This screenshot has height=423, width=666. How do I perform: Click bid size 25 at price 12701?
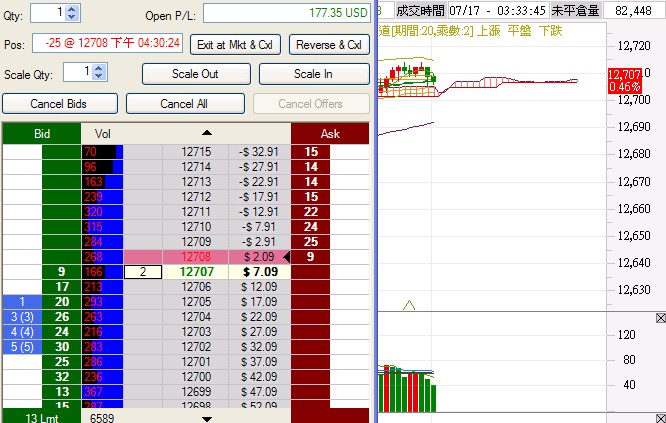[x=62, y=362]
